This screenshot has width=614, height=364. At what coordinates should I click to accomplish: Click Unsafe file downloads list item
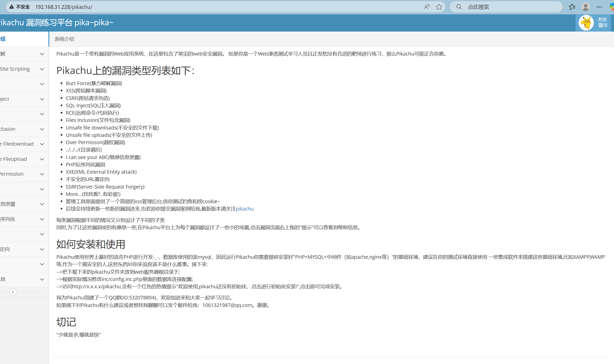coord(112,128)
